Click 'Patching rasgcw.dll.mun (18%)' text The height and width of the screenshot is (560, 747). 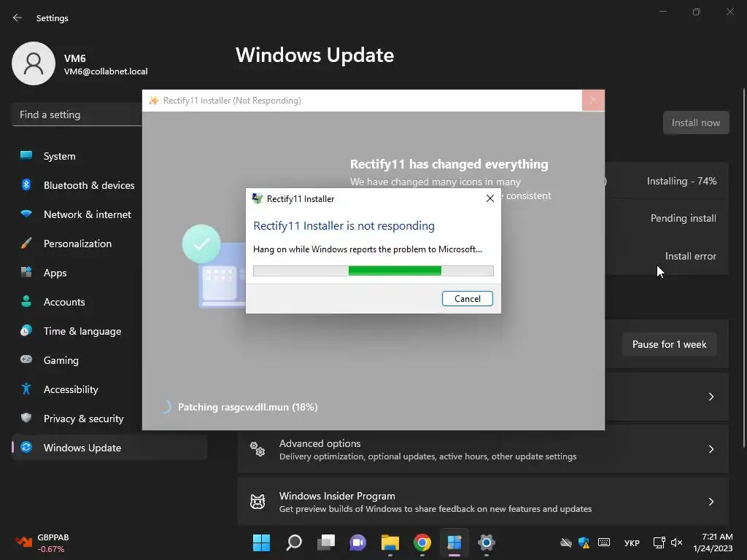(248, 407)
